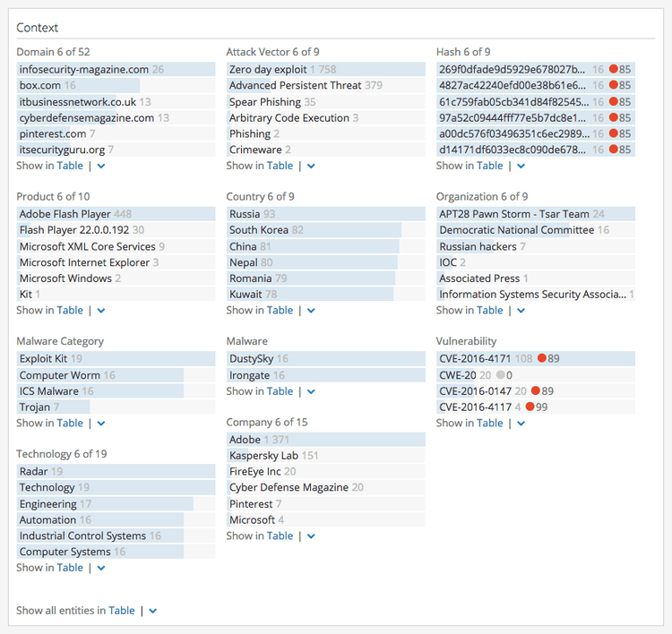Click red risk dot on hash 4827ac42240e
The width and height of the screenshot is (672, 634).
tap(614, 85)
